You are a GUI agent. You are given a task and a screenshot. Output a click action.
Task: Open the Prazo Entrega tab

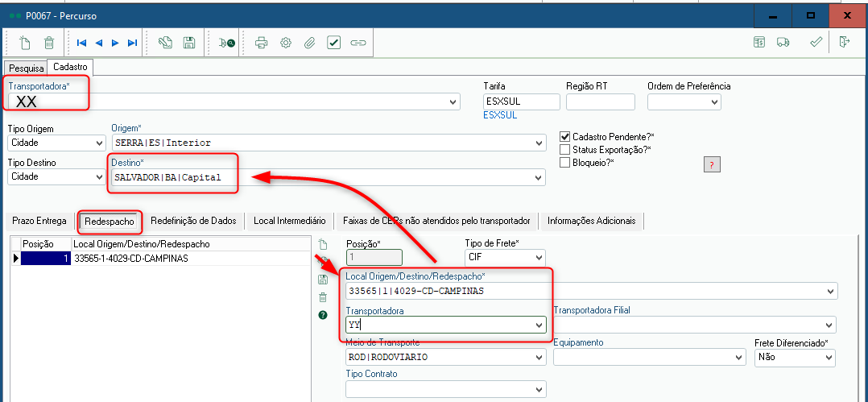[39, 221]
